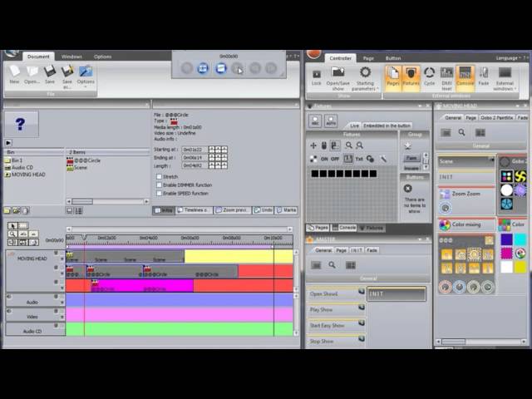Click the Cycle icon in ribbon
Image resolution: width=532 pixels, height=399 pixels.
429,76
